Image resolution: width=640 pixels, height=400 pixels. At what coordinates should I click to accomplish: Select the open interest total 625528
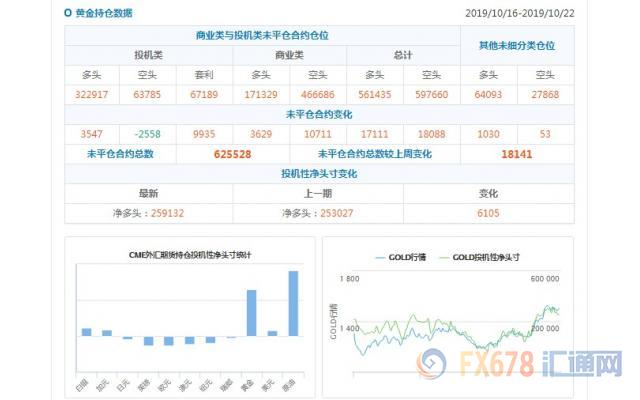(x=233, y=154)
